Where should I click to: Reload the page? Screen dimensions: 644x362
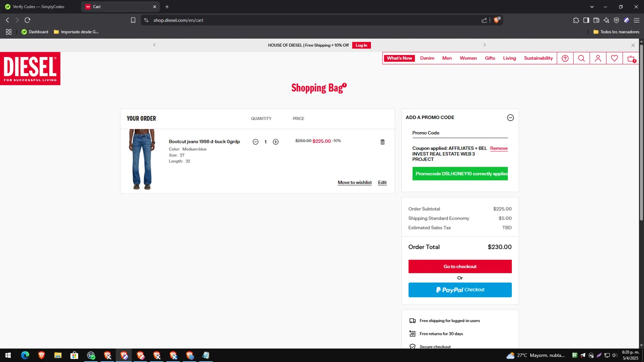point(27,20)
